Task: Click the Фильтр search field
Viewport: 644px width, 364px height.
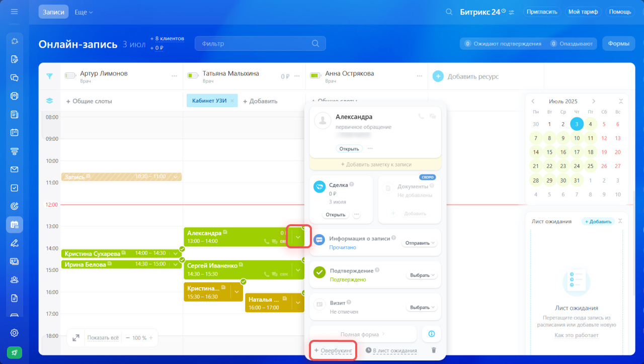Action: point(254,44)
